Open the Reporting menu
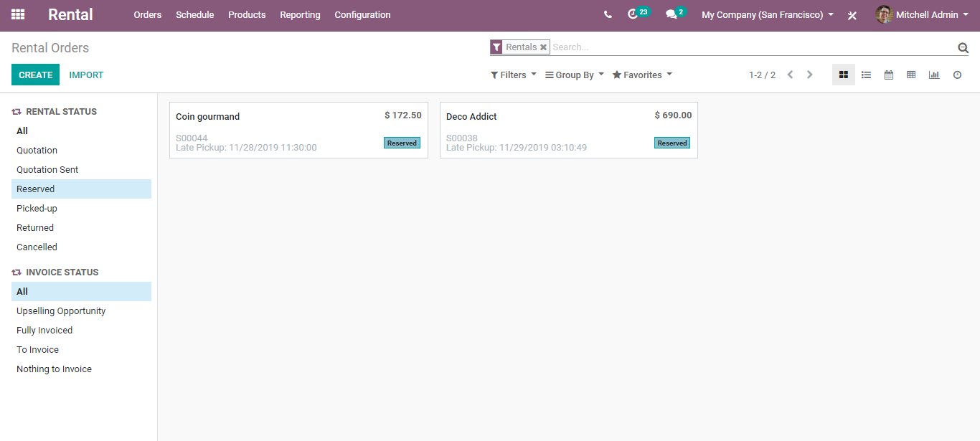The image size is (980, 441). [300, 14]
